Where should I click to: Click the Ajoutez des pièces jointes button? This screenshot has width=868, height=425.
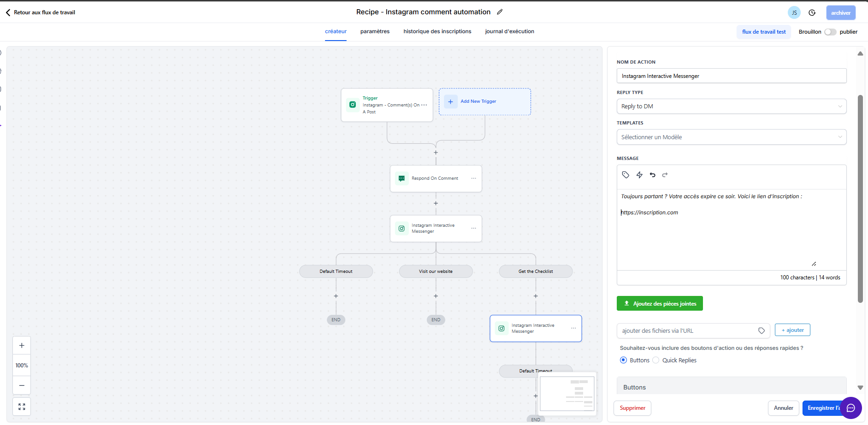pyautogui.click(x=659, y=303)
